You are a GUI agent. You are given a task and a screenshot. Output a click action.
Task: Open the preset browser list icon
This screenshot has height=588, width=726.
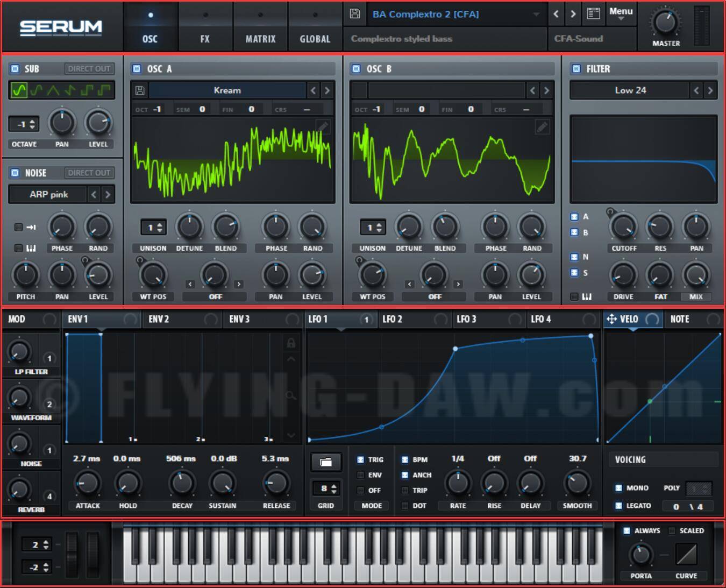[x=593, y=14]
